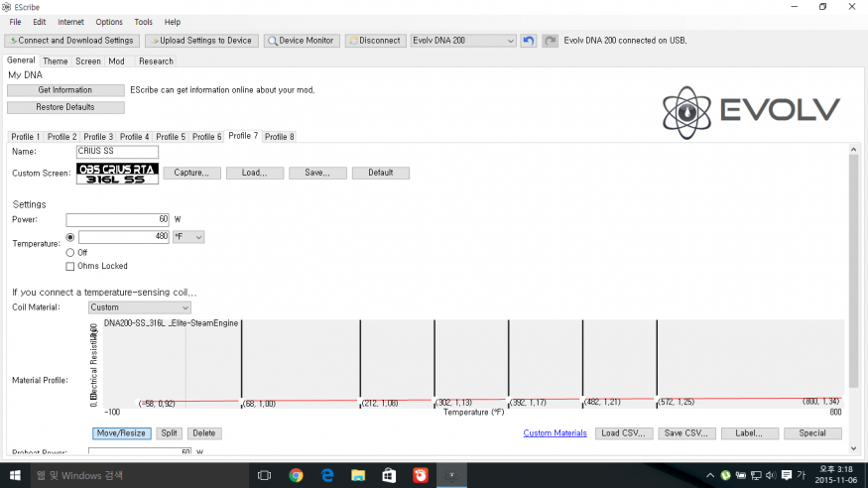Select the Profile 1 tab
Viewport: 868px width, 488px height.
[26, 137]
